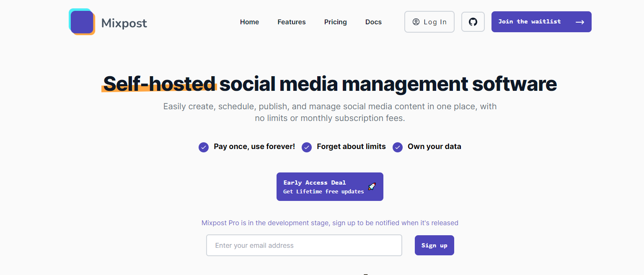
Task: Click the Self-hosted highlighted heading text
Action: click(x=159, y=84)
